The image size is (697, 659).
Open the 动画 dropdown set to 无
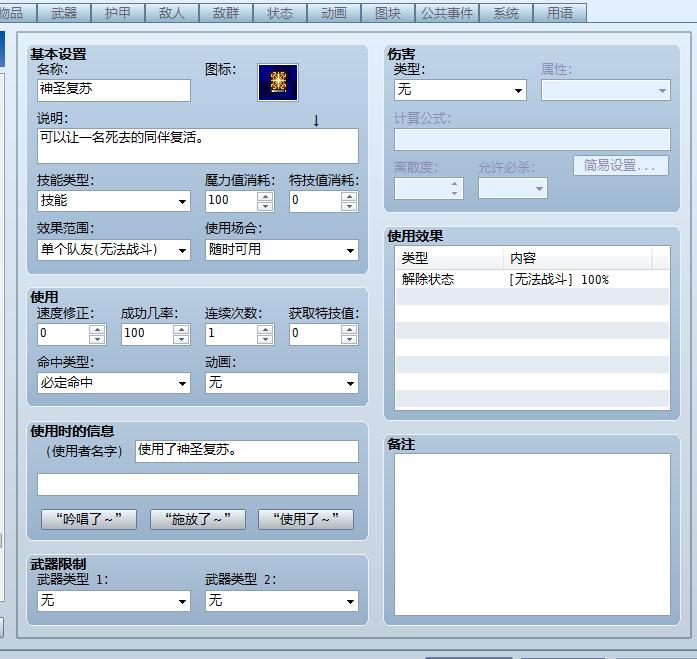pos(282,383)
